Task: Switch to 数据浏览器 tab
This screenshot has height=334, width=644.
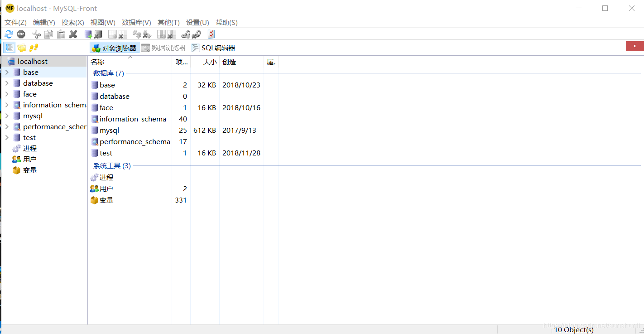Action: tap(163, 48)
